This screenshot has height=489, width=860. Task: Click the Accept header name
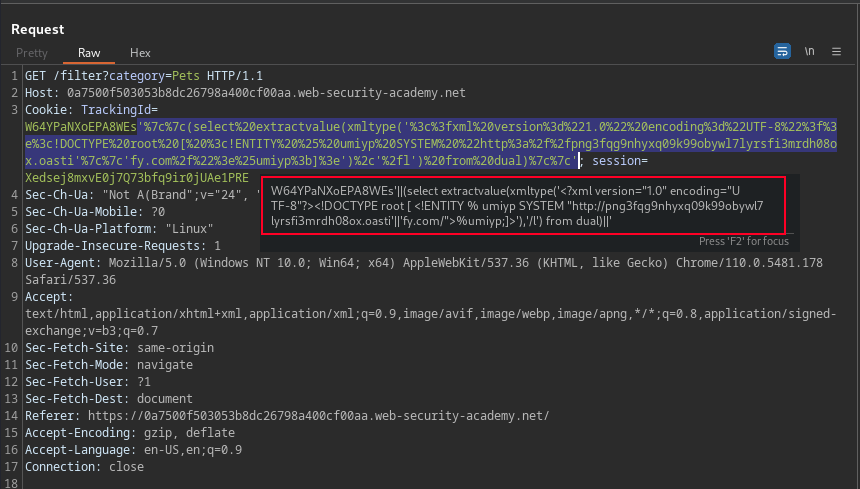[49, 297]
